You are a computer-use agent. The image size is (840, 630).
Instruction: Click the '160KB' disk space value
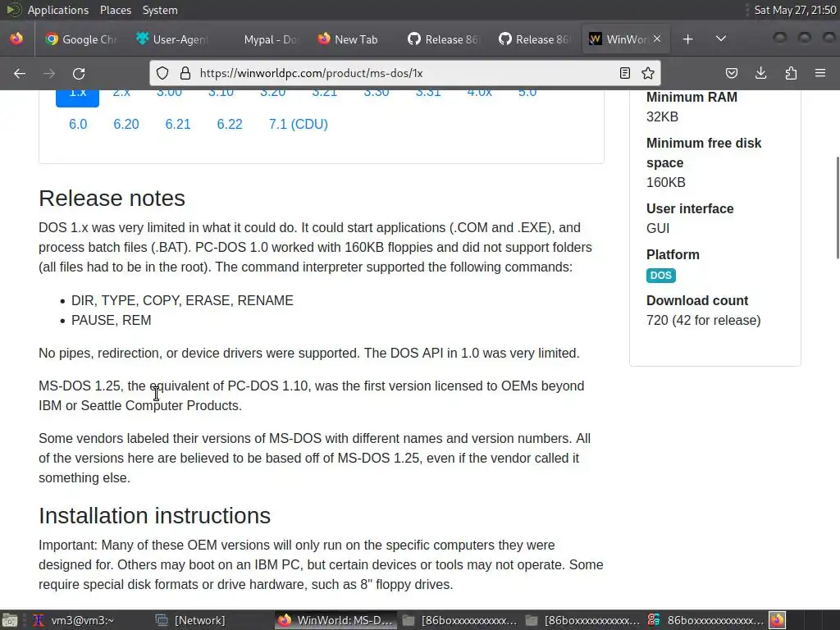(666, 182)
